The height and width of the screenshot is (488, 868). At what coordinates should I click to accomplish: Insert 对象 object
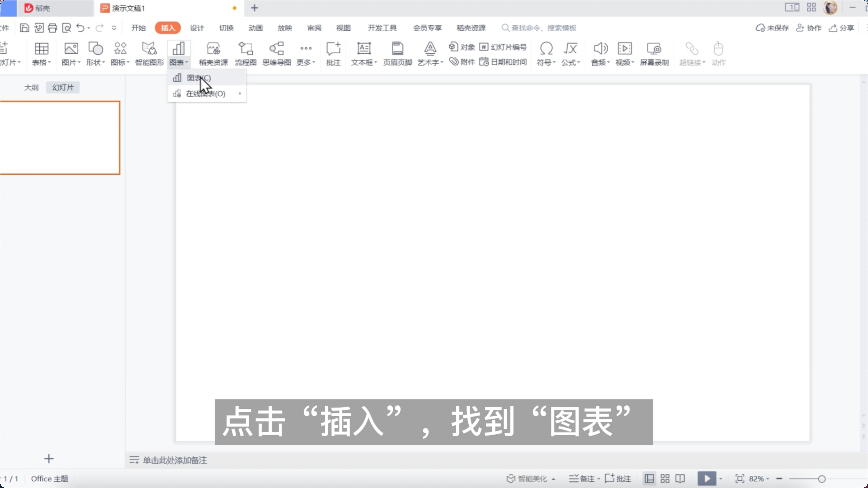pos(462,47)
